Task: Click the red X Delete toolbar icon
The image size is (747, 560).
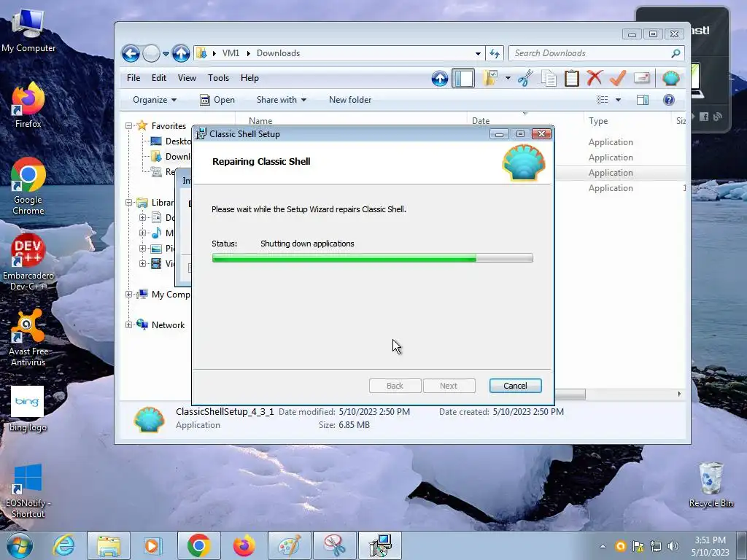Action: click(595, 77)
